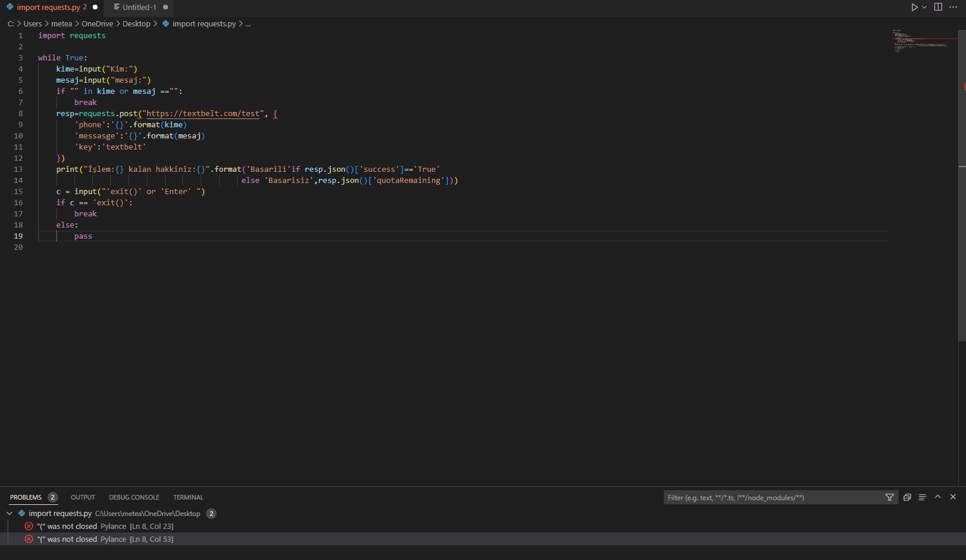Click the filter funnel icon in Problems
Viewport: 966px width, 560px height.
[x=890, y=497]
